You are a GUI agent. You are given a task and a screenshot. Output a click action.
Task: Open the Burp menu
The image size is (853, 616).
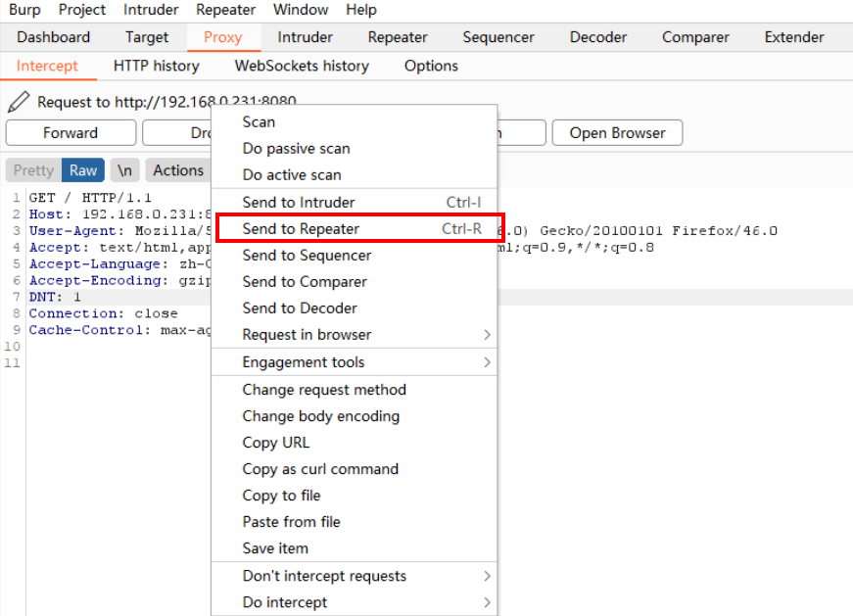pos(24,10)
